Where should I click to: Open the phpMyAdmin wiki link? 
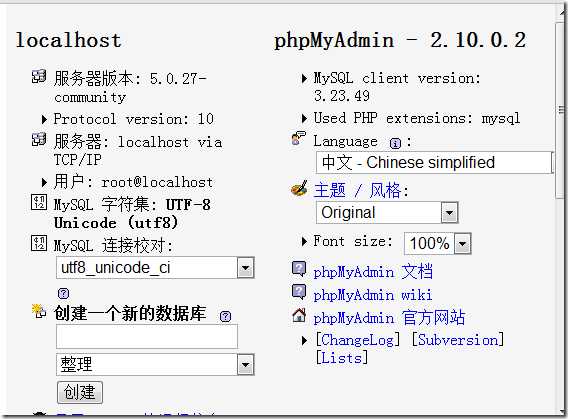point(373,295)
